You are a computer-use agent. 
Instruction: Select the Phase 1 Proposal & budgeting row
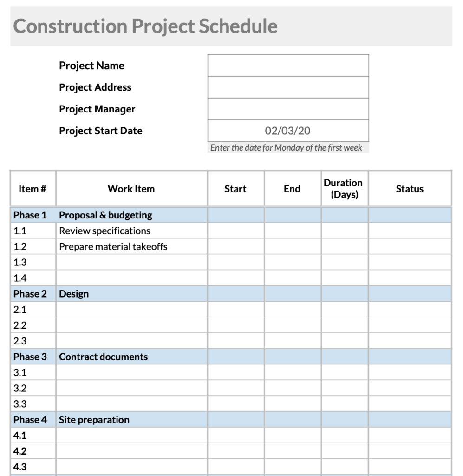pyautogui.click(x=105, y=215)
